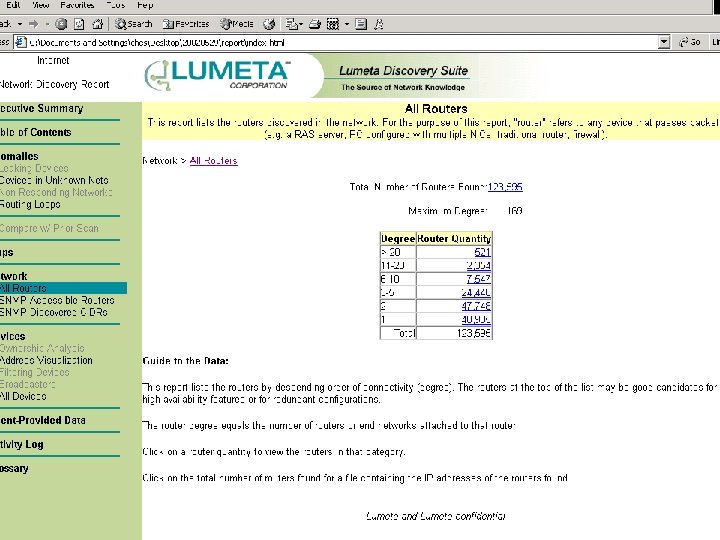Expand the address bar dropdown list
This screenshot has height=540, width=720.
(664, 43)
